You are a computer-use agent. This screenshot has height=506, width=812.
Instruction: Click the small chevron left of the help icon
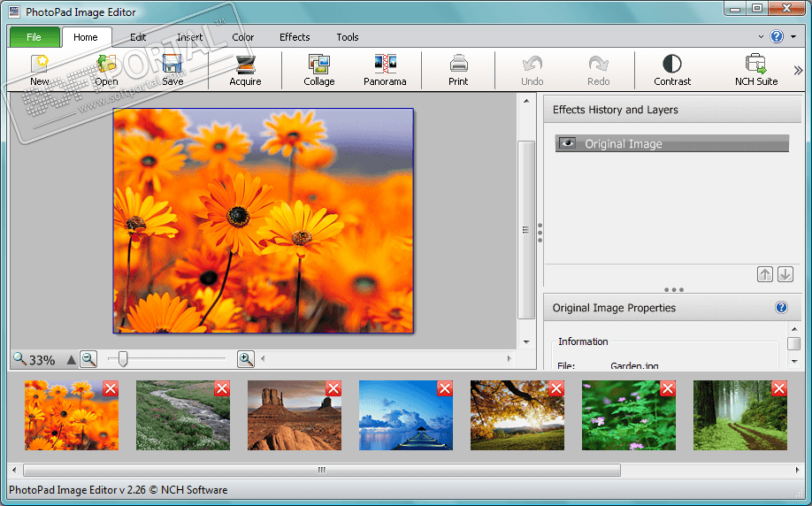tap(761, 37)
